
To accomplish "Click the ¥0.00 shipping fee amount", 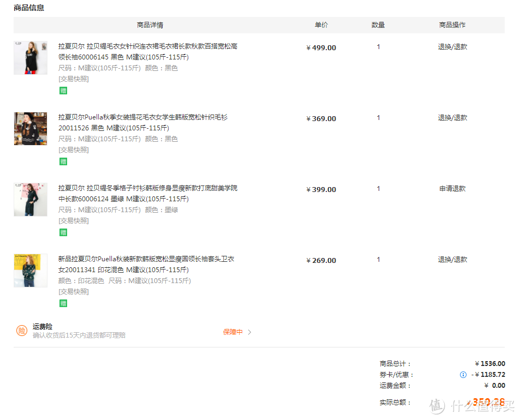I will tap(495, 386).
